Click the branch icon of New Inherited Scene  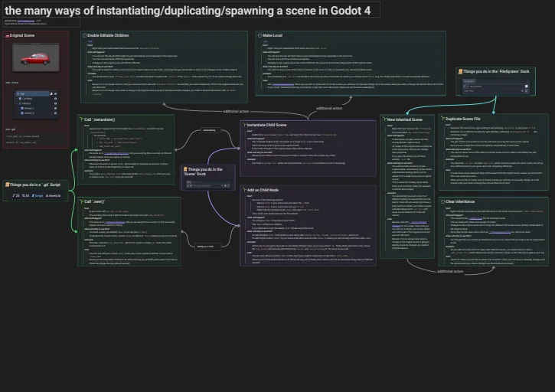click(x=384, y=119)
